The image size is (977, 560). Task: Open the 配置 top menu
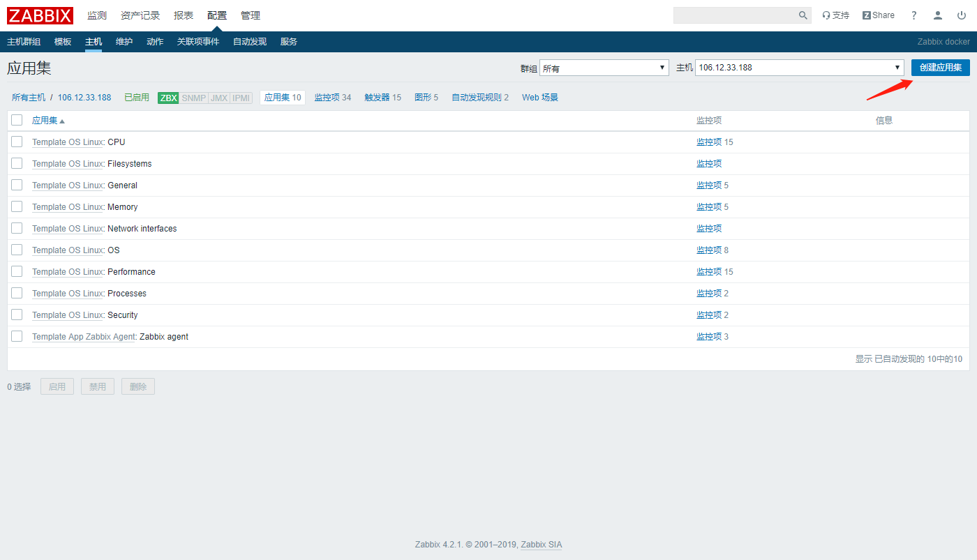click(x=217, y=15)
